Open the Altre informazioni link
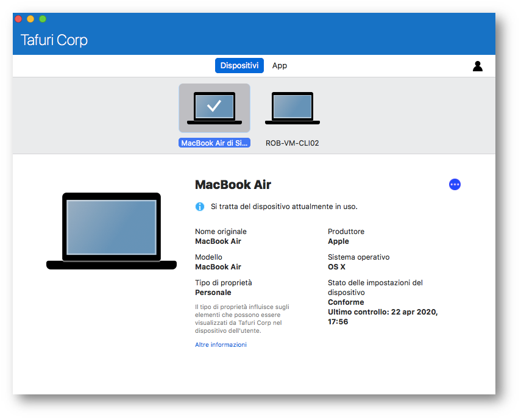The width and height of the screenshot is (521, 420). 221,344
